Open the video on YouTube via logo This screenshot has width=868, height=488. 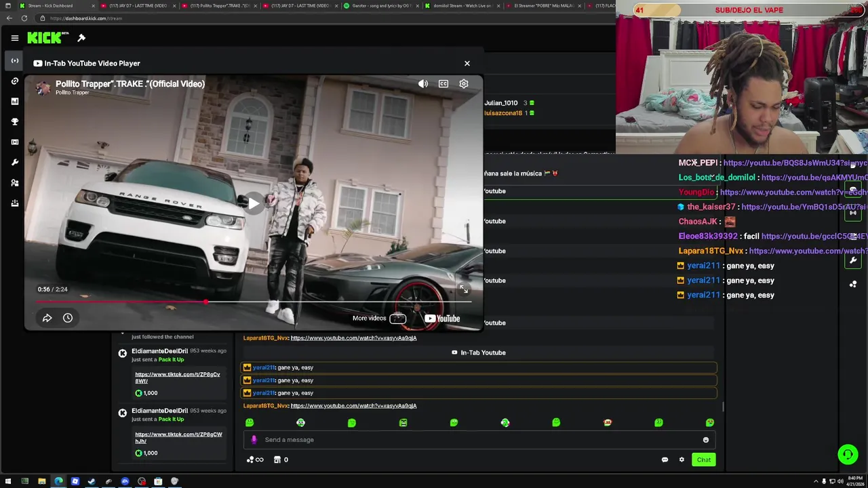pyautogui.click(x=442, y=319)
